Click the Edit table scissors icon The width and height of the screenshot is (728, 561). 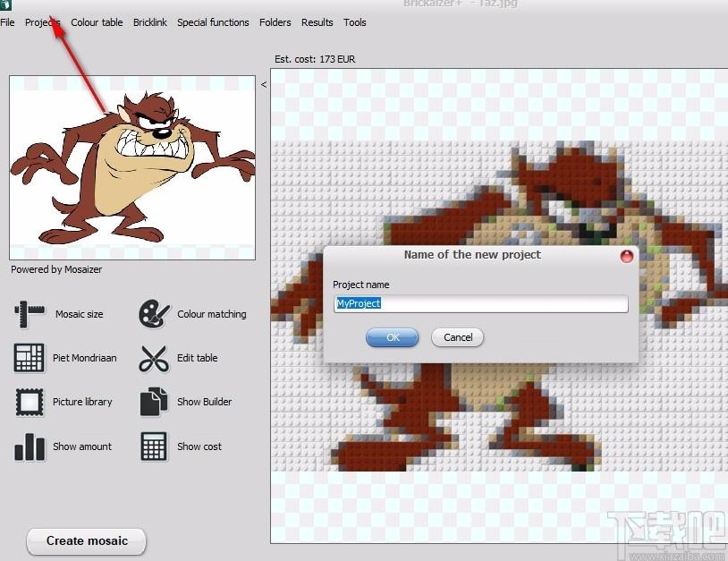point(153,358)
